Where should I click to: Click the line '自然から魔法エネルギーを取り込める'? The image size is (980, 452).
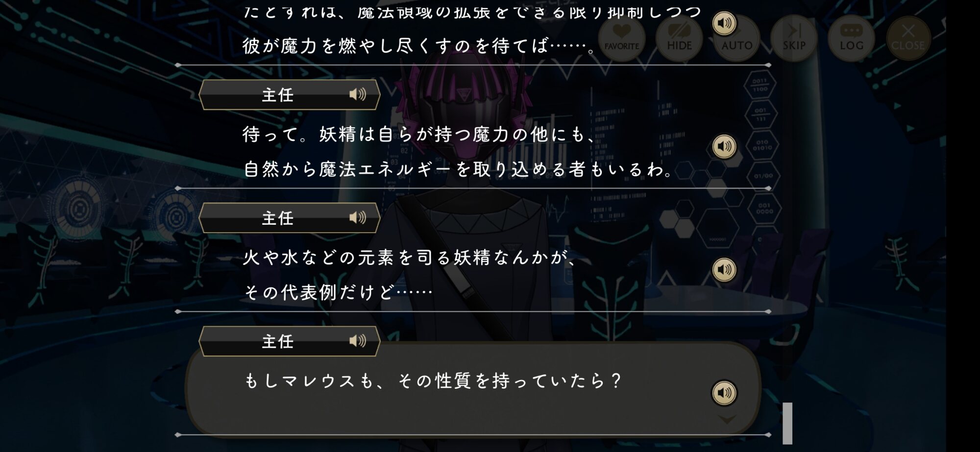coord(458,169)
